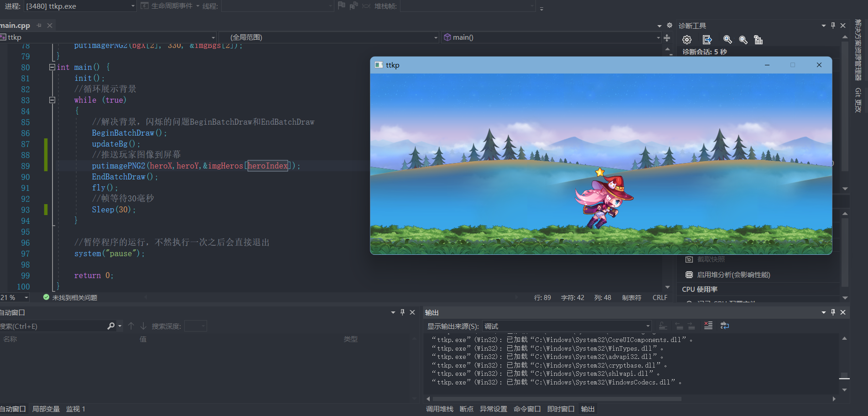Open the editor tab list dropdown arrow

(x=660, y=26)
